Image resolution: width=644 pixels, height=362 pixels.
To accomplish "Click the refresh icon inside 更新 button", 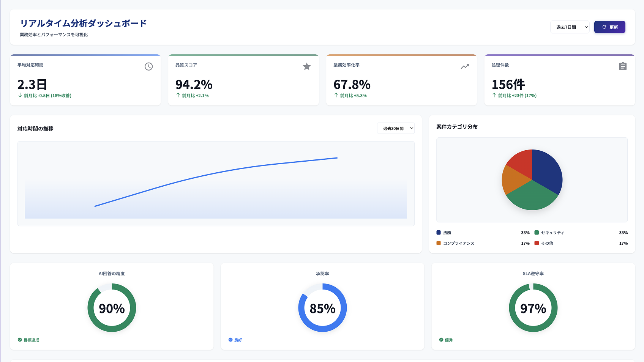I will [x=604, y=27].
